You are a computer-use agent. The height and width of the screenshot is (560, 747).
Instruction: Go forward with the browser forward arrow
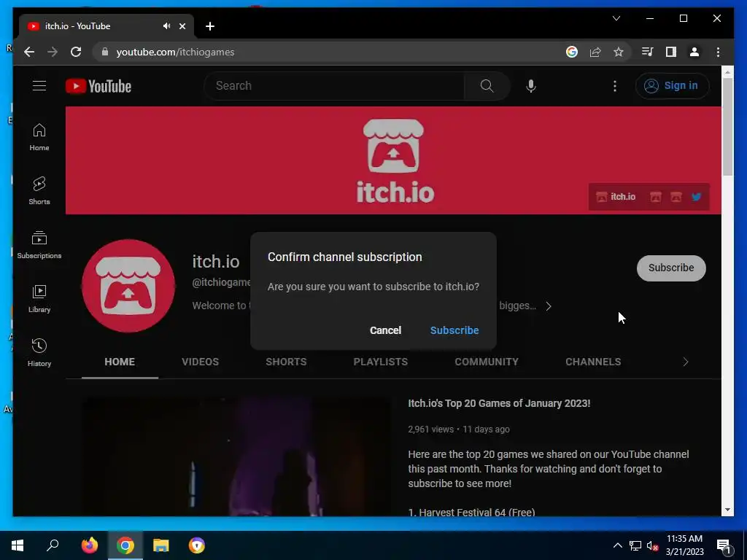(53, 52)
